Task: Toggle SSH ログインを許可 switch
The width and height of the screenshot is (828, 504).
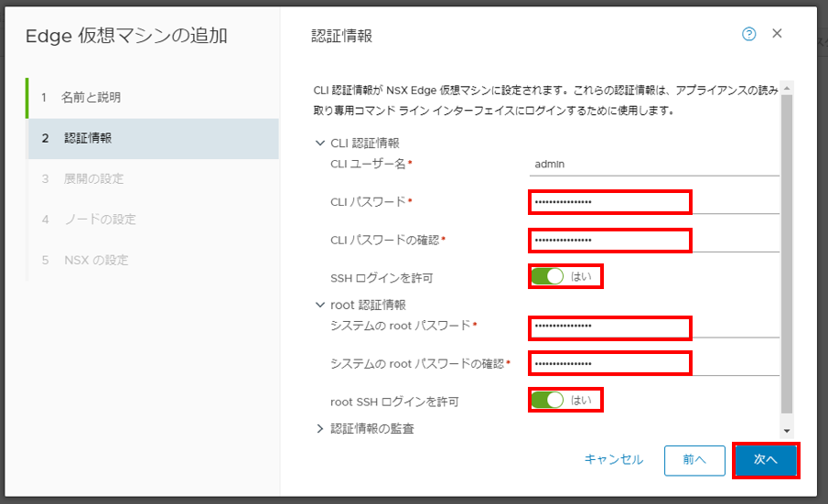Action: pyautogui.click(x=548, y=276)
